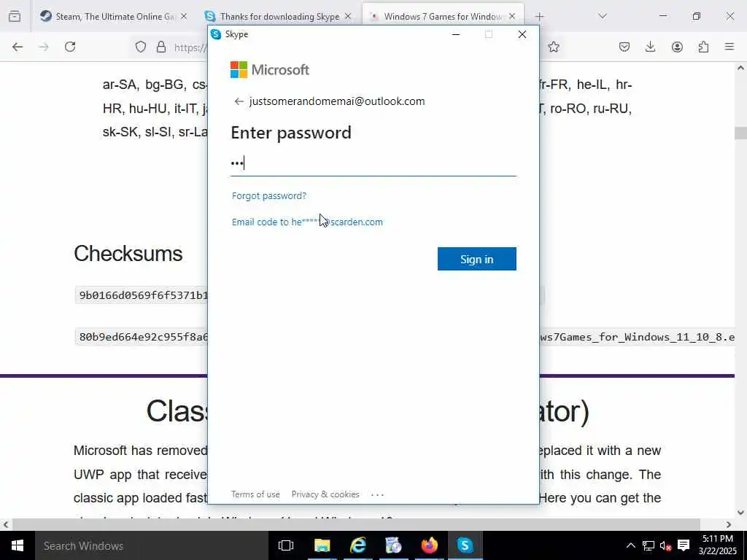
Task: Click the Microsoft logo in Skype dialog
Action: (270, 69)
